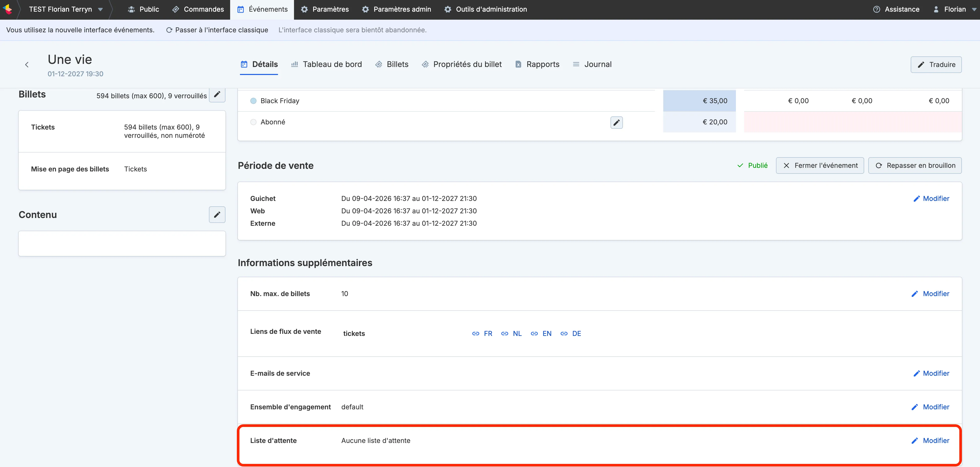Switch to Tableau de bord tab
The image size is (980, 467).
(x=326, y=64)
